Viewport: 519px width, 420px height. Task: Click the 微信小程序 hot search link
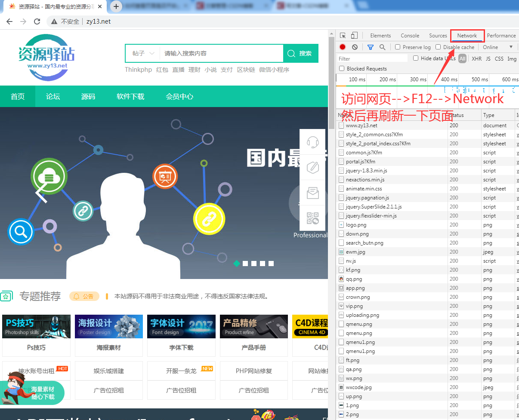(x=274, y=70)
